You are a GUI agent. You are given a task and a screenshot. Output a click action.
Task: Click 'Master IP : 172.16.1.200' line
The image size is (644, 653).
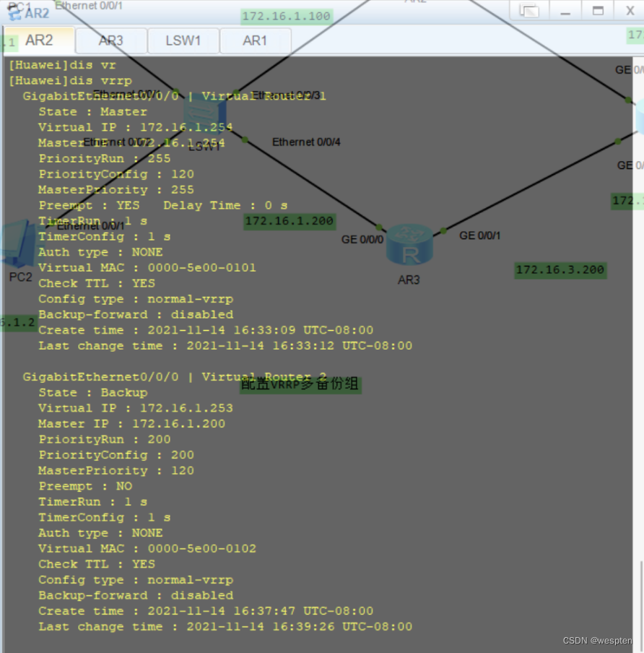(x=131, y=424)
